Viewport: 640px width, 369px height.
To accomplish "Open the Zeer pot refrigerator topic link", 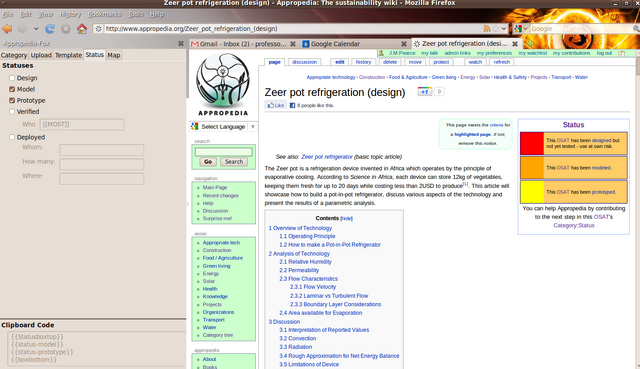I will point(327,157).
